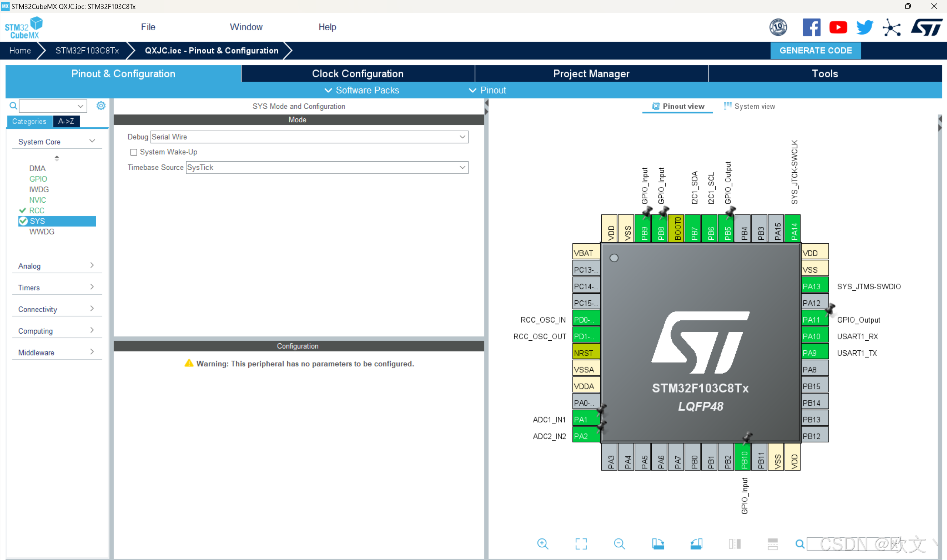Rotate the chip view counter-clockwise
Image resolution: width=947 pixels, height=560 pixels.
(x=696, y=544)
